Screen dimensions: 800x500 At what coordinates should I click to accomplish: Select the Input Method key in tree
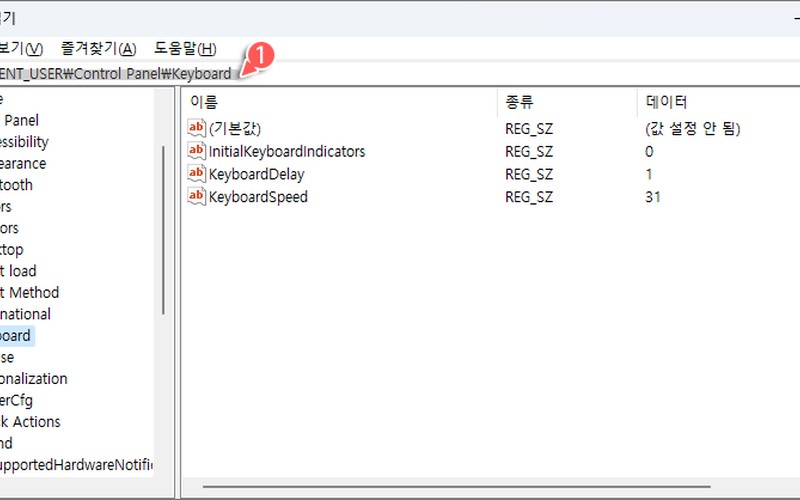(30, 292)
